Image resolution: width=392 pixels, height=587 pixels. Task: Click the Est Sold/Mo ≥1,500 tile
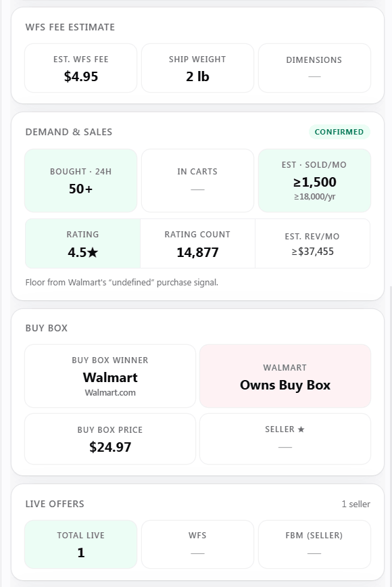tap(314, 181)
